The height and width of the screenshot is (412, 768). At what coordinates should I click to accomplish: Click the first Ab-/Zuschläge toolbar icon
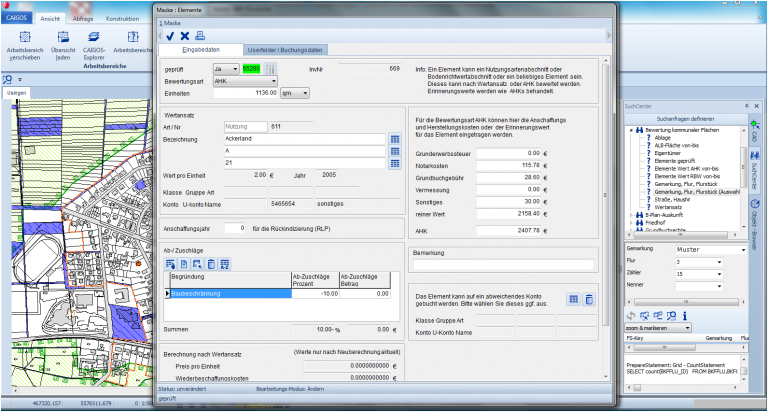click(170, 265)
